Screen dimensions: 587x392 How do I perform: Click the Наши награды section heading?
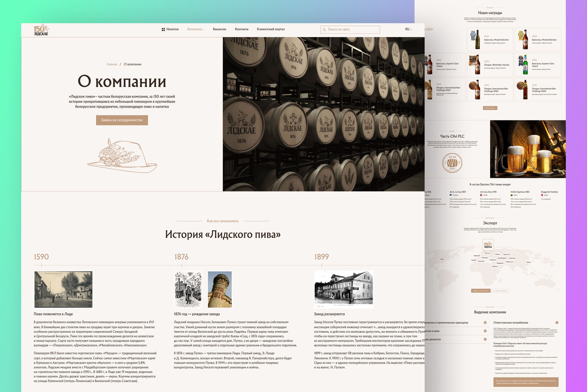click(490, 13)
